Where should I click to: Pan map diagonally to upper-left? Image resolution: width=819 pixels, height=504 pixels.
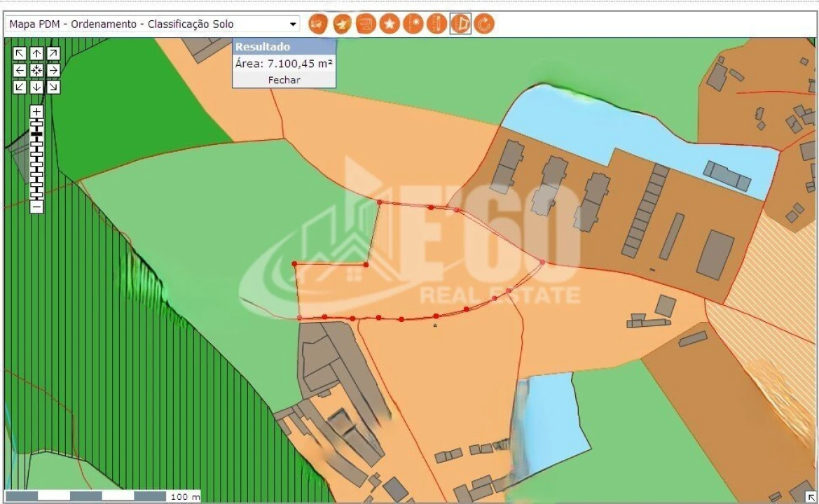(x=20, y=54)
